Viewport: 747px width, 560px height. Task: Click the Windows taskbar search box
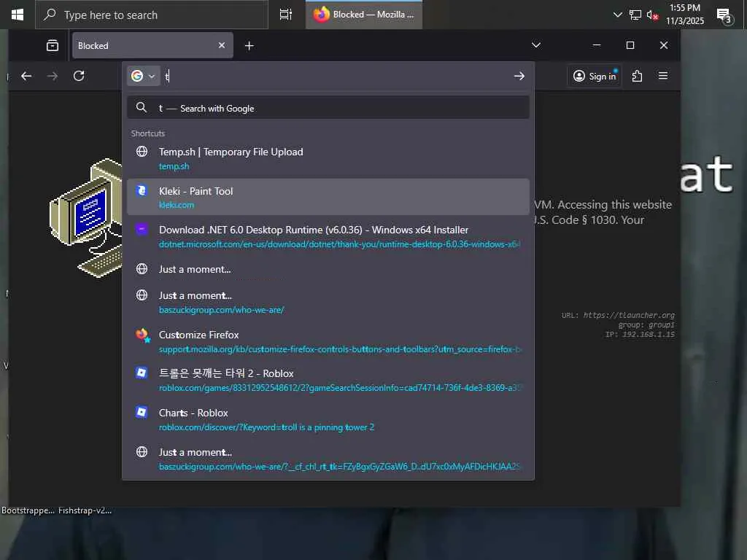pyautogui.click(x=152, y=15)
